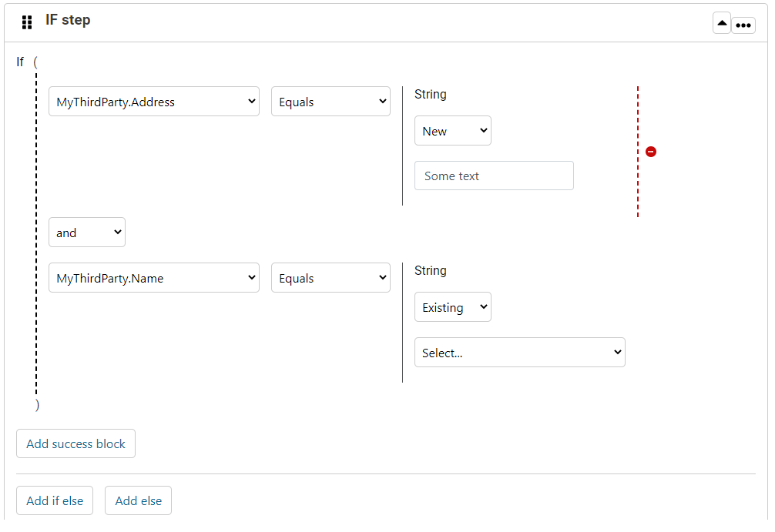Open the MyThirdParty.Name field dropdown
The image size is (775, 532).
point(154,277)
